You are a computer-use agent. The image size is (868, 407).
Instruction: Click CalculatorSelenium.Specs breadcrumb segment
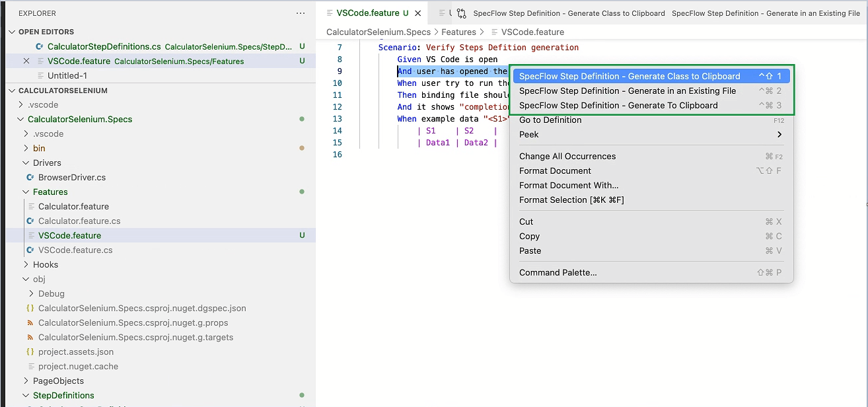pos(379,32)
